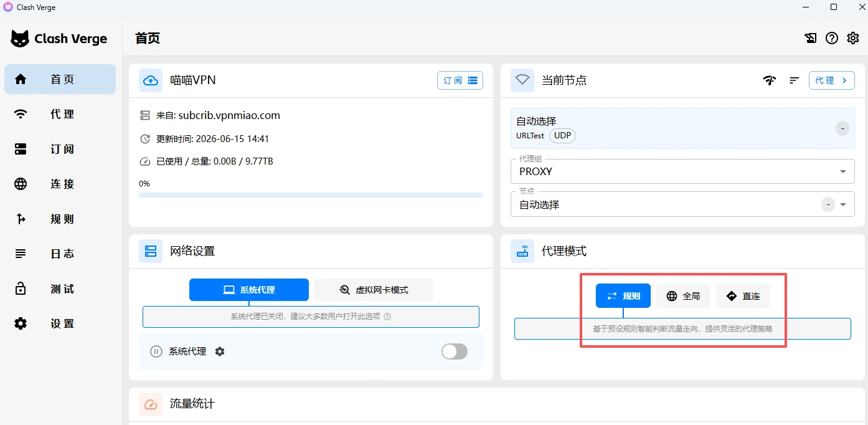Expand the 代理组 PROXY dropdown
Screen dimensions: 868x425
tap(682, 171)
